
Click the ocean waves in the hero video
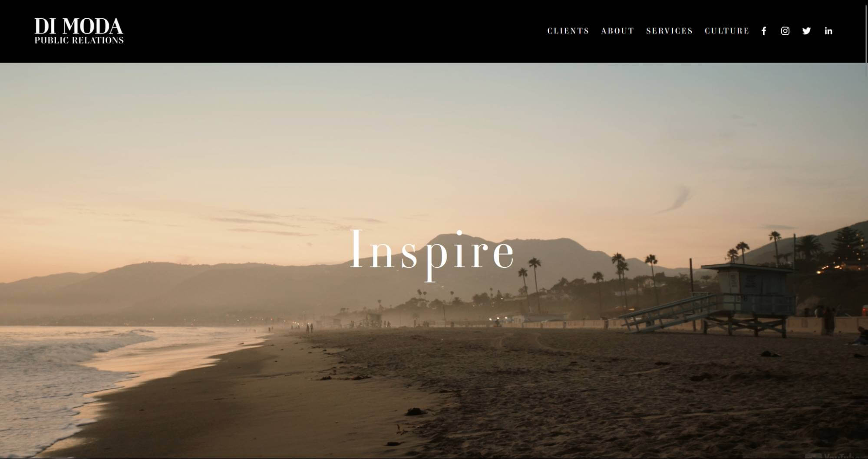click(65, 369)
